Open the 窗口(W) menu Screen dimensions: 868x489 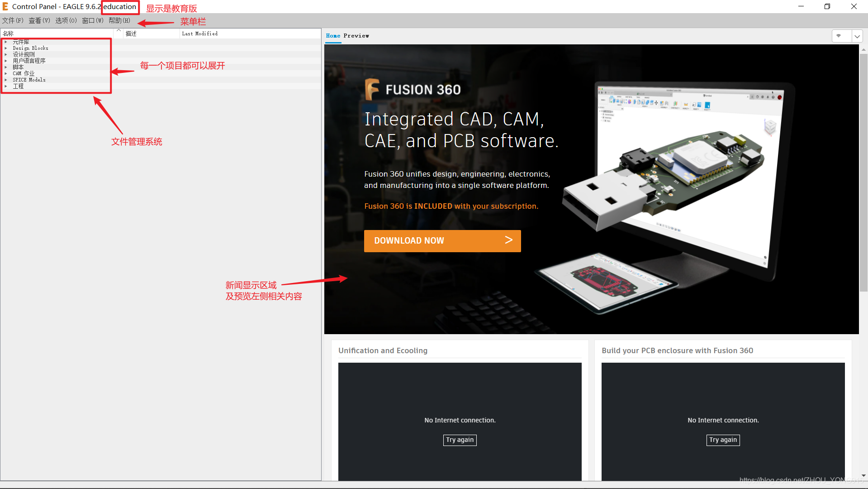pyautogui.click(x=93, y=20)
